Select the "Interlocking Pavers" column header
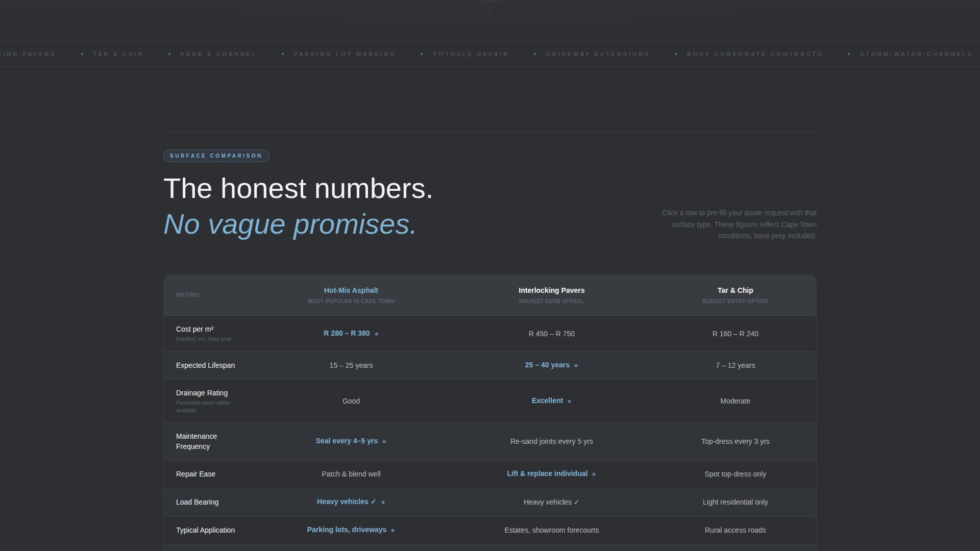 [x=551, y=290]
